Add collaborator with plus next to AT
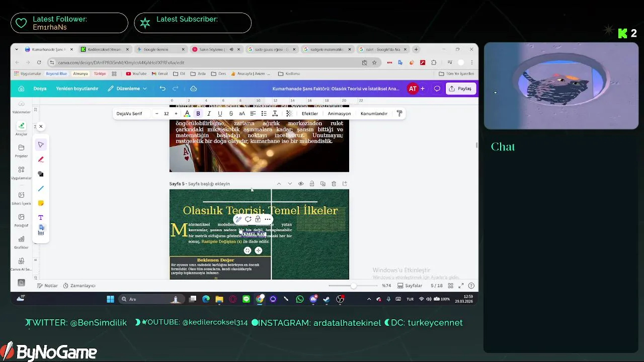Screen dimensions: 644x362 click(x=422, y=88)
